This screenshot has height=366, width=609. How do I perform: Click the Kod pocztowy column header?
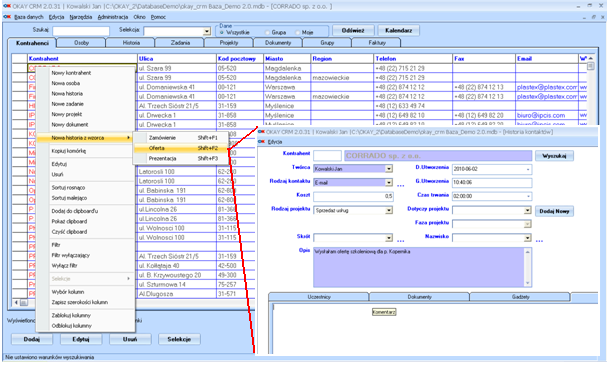click(240, 59)
